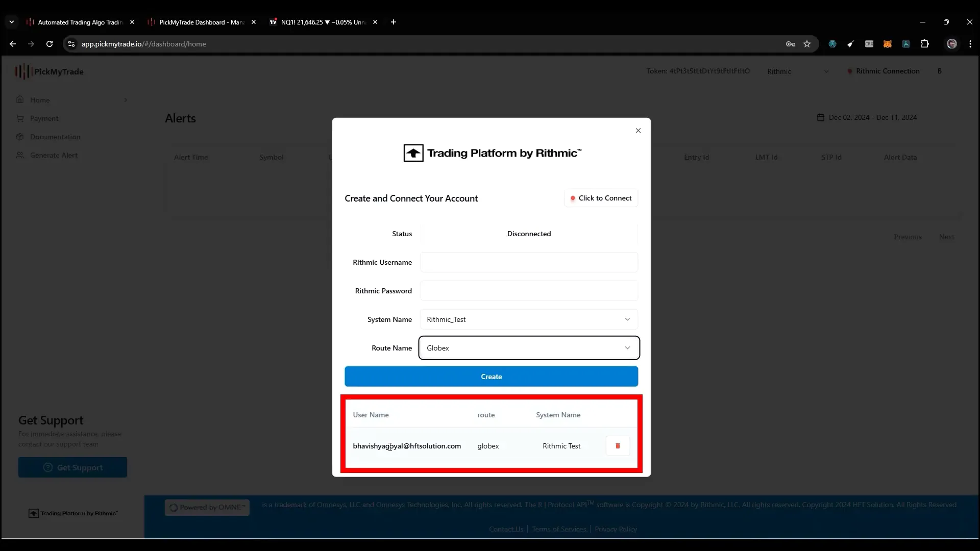The image size is (980, 551).
Task: Click Rithmic Connection in the header
Action: [884, 71]
